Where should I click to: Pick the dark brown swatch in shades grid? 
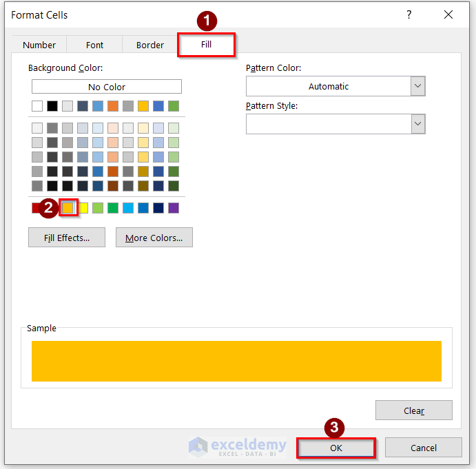click(x=113, y=186)
